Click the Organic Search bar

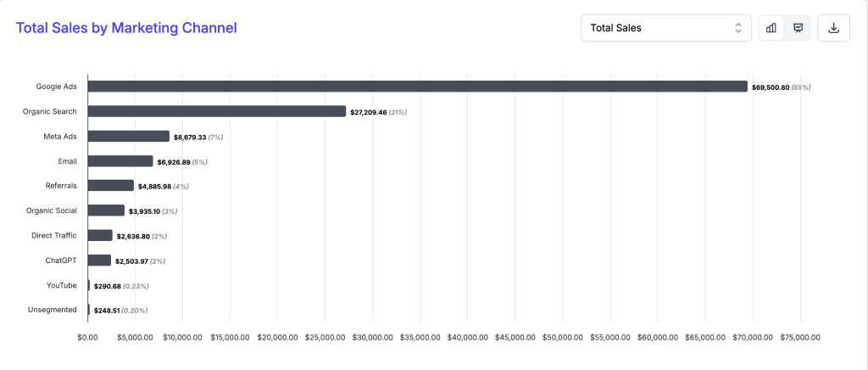coord(217,111)
